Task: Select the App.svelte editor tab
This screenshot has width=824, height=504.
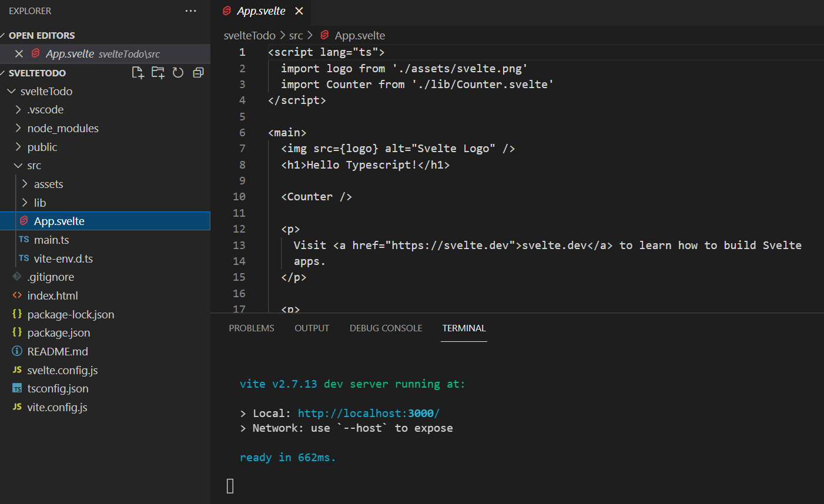Action: point(261,11)
